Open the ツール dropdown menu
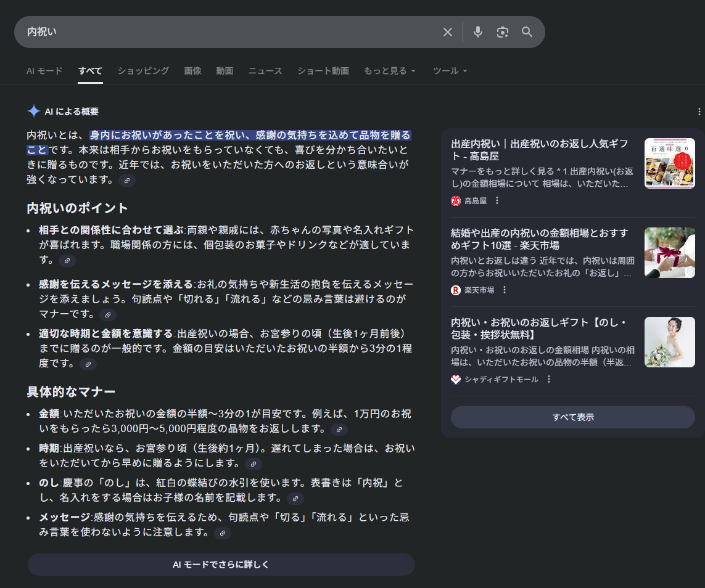705x588 pixels. point(450,71)
